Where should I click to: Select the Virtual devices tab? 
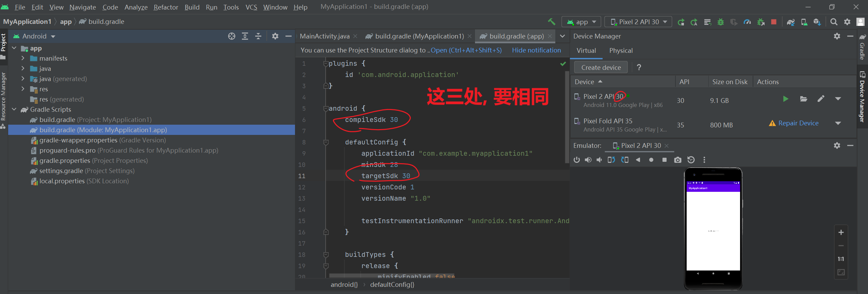pyautogui.click(x=586, y=51)
